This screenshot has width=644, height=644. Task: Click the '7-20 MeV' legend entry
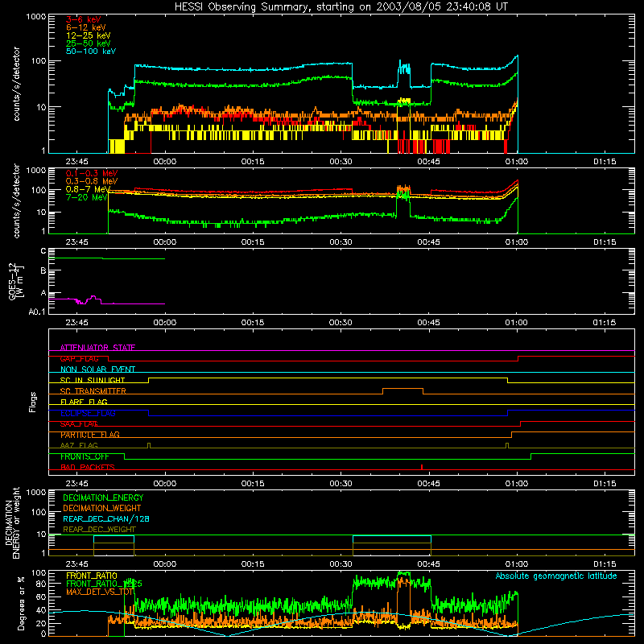pyautogui.click(x=87, y=197)
